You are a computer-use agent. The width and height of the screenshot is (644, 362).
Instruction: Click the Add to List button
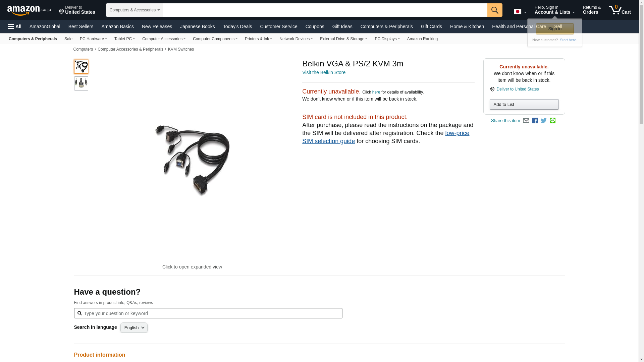(x=524, y=105)
